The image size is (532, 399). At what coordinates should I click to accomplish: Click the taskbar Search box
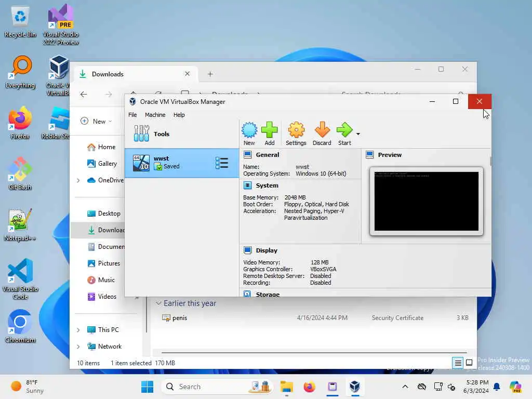(217, 387)
